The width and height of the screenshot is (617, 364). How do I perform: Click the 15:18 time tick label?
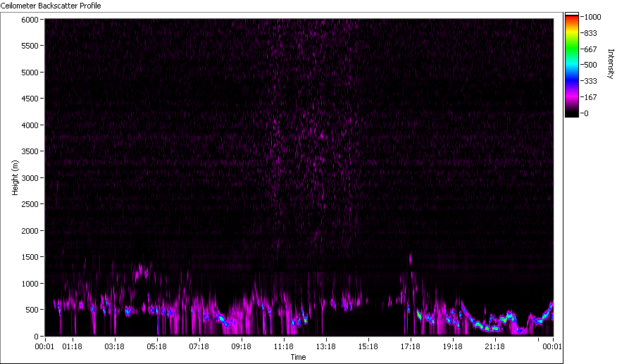click(x=368, y=346)
